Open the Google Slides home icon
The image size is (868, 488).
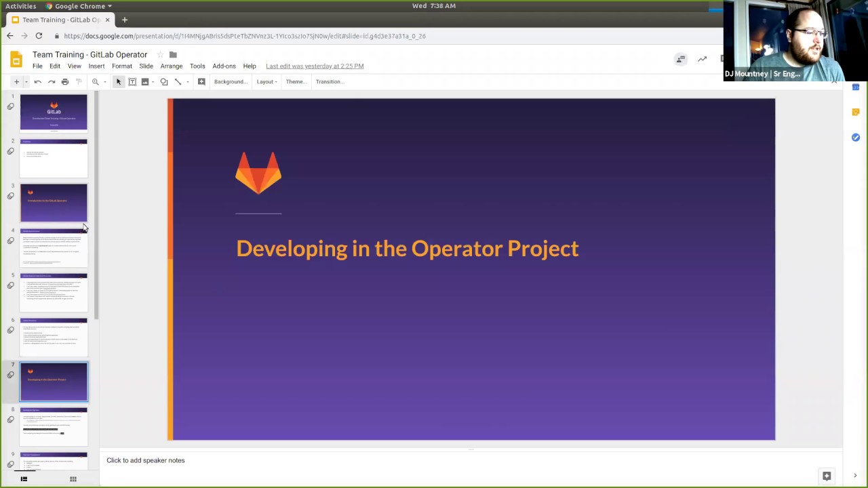[x=16, y=60]
